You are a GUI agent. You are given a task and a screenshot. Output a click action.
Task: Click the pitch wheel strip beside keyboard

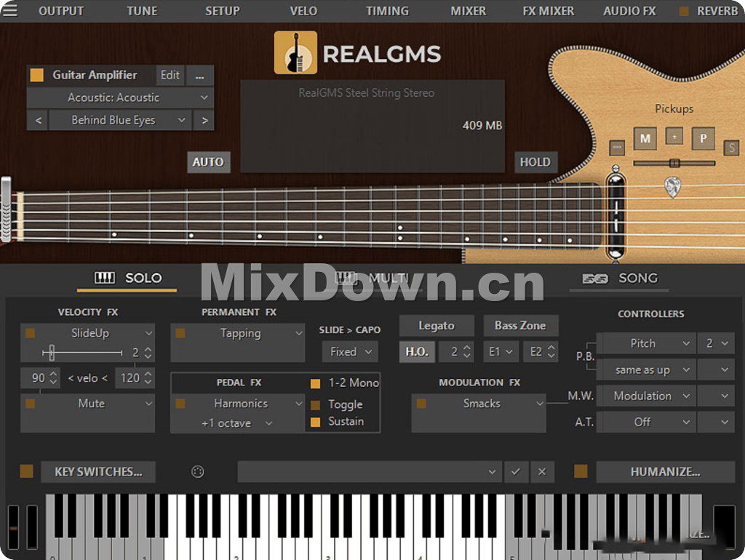click(13, 528)
